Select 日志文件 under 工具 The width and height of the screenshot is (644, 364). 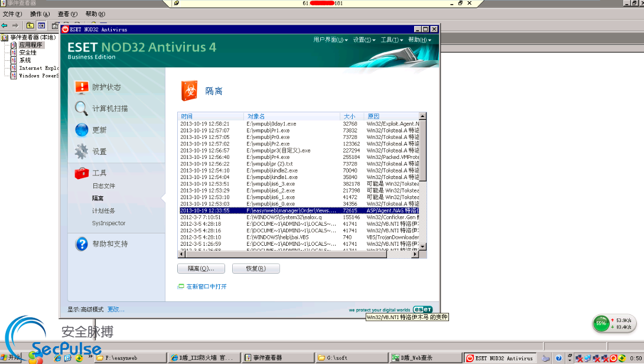(x=103, y=186)
